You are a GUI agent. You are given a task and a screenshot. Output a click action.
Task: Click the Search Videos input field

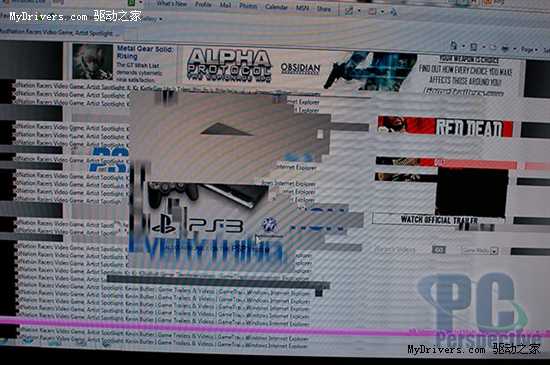pyautogui.click(x=401, y=249)
